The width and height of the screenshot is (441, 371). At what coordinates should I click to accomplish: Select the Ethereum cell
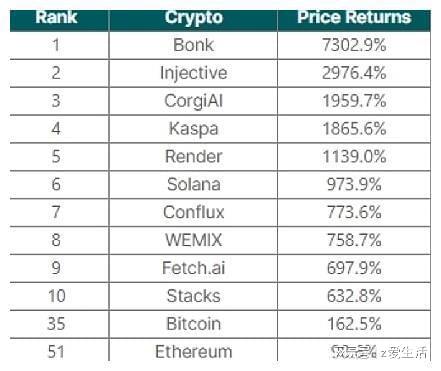pyautogui.click(x=194, y=352)
